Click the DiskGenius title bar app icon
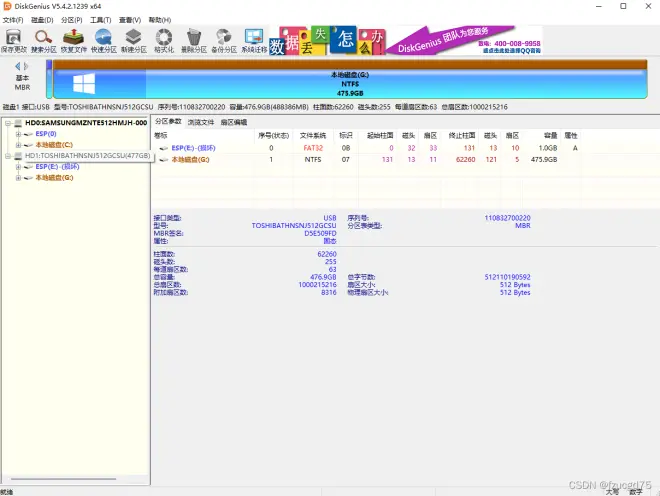660x496 pixels. pyautogui.click(x=7, y=6)
